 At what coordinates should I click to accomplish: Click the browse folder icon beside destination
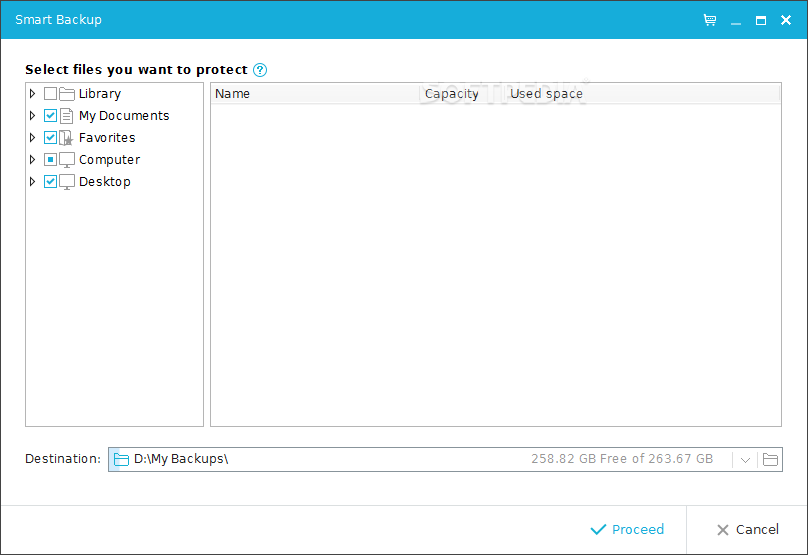(x=770, y=460)
